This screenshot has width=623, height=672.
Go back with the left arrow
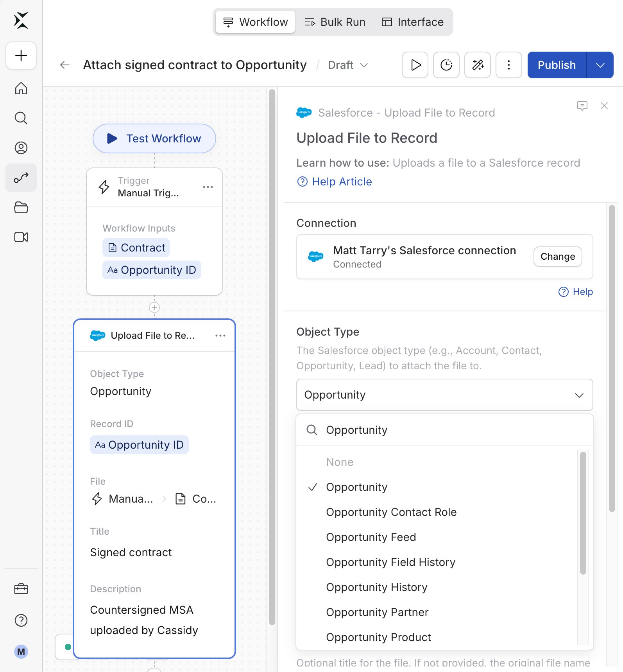tap(65, 65)
